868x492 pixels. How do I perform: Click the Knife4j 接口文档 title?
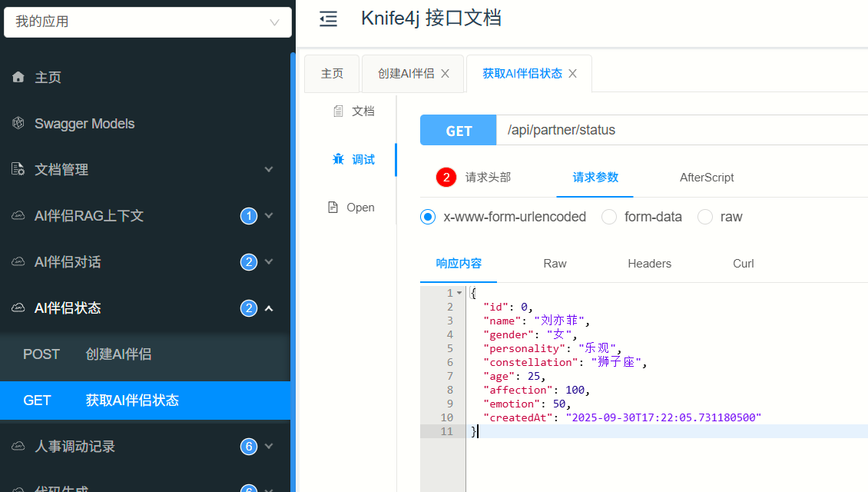[x=431, y=18]
